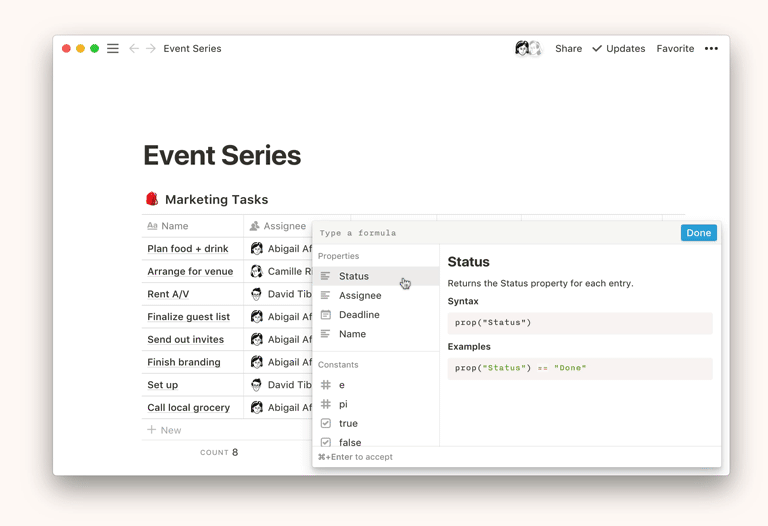Click the collaborator avatars in the top bar

(527, 48)
